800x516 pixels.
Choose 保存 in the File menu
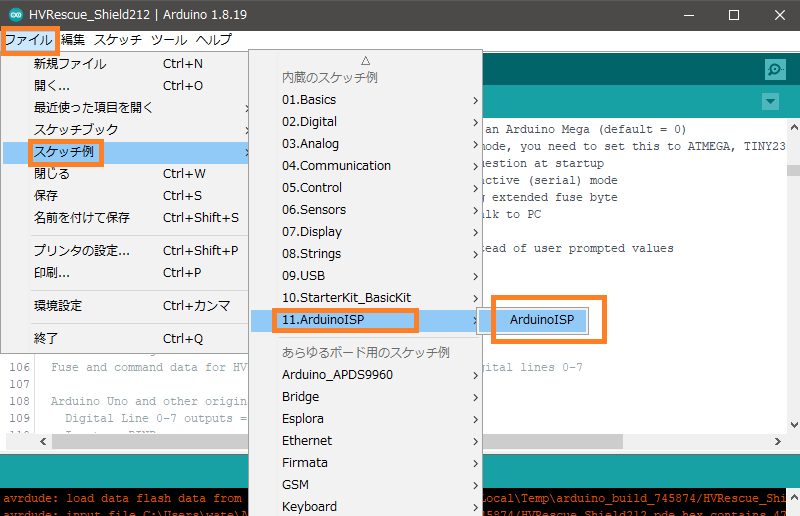pos(126,196)
